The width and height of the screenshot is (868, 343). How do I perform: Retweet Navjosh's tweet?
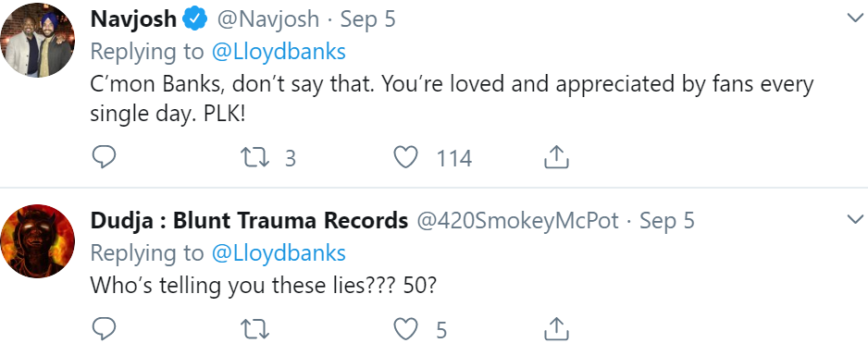pos(255,158)
